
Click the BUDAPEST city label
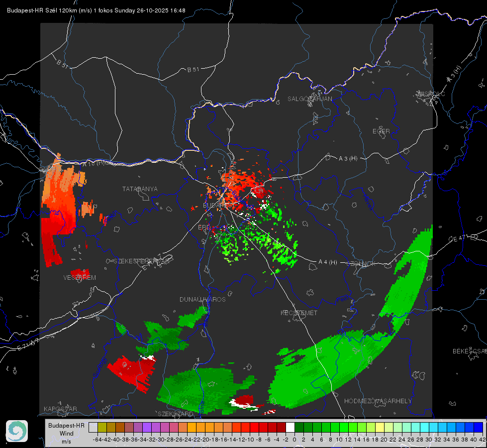click(218, 205)
